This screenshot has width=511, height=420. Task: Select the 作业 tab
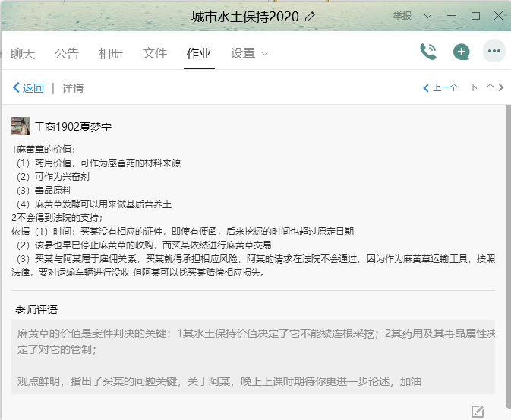point(199,53)
